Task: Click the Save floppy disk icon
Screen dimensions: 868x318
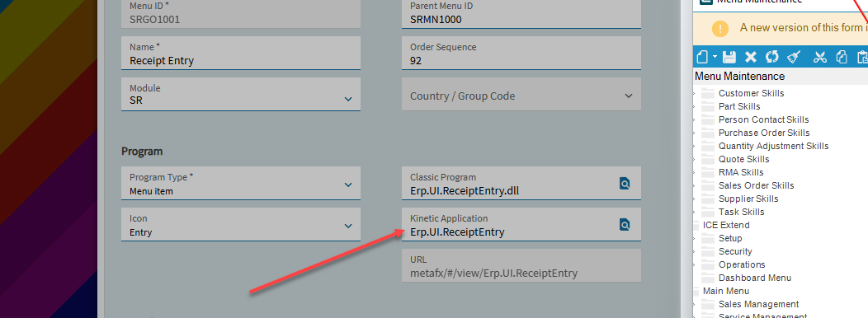Action: pos(729,57)
